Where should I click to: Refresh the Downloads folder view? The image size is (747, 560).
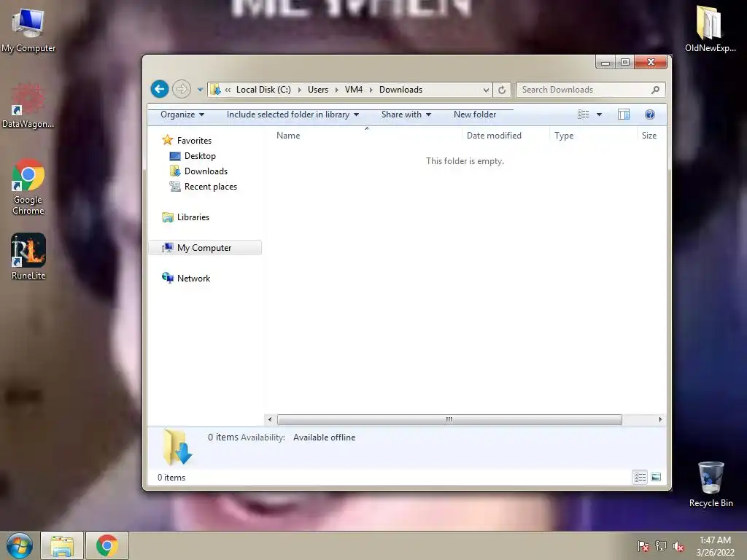click(502, 90)
